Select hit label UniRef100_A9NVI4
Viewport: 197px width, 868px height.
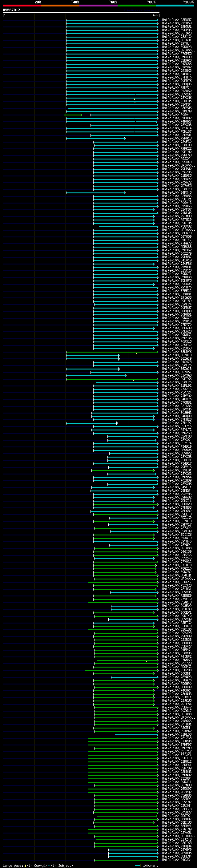coord(176,88)
